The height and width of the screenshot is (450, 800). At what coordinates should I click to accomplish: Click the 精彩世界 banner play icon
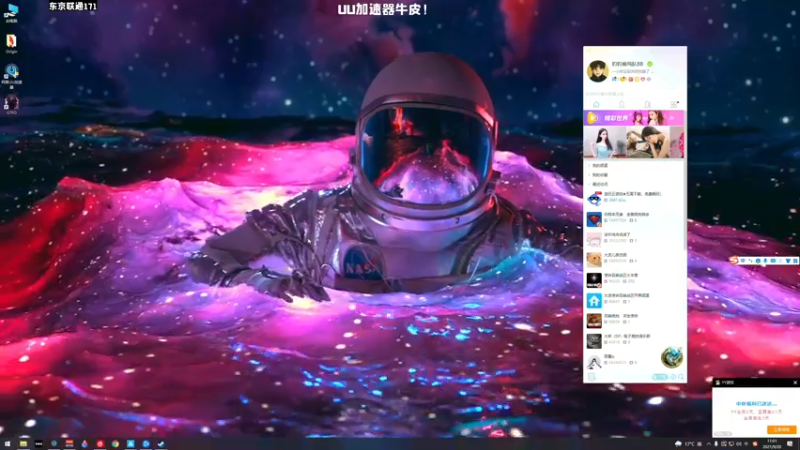(x=592, y=118)
